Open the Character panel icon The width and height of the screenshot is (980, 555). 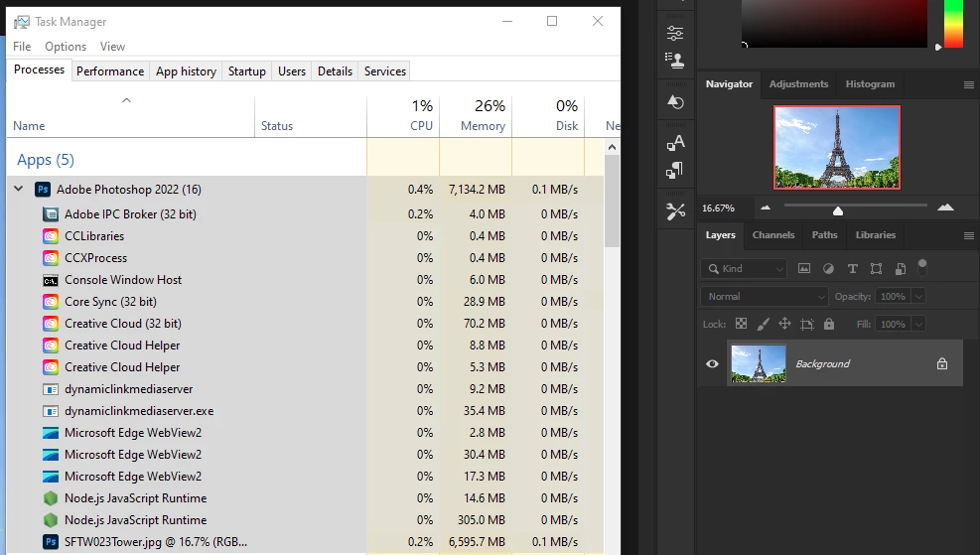coord(675,143)
